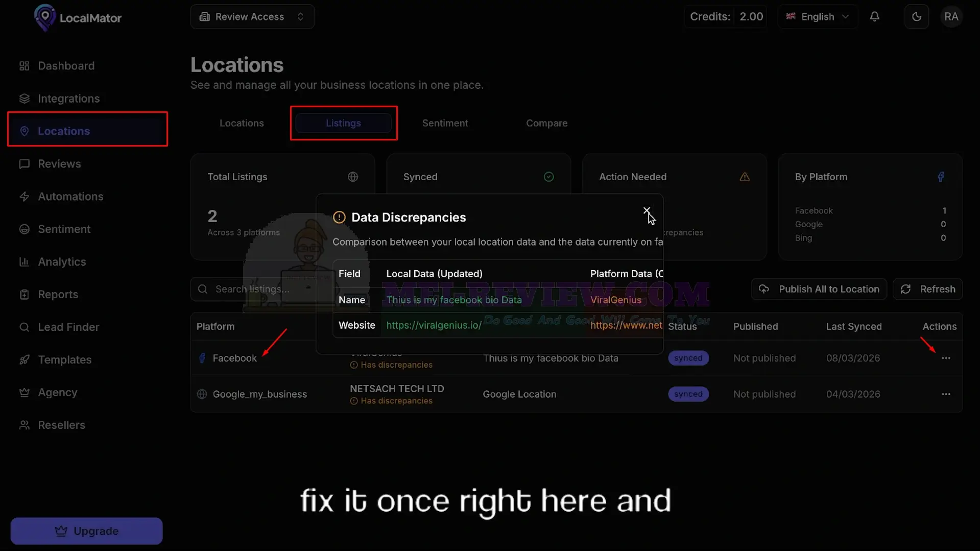
Task: Click the notifications bell icon
Action: pos(875,17)
